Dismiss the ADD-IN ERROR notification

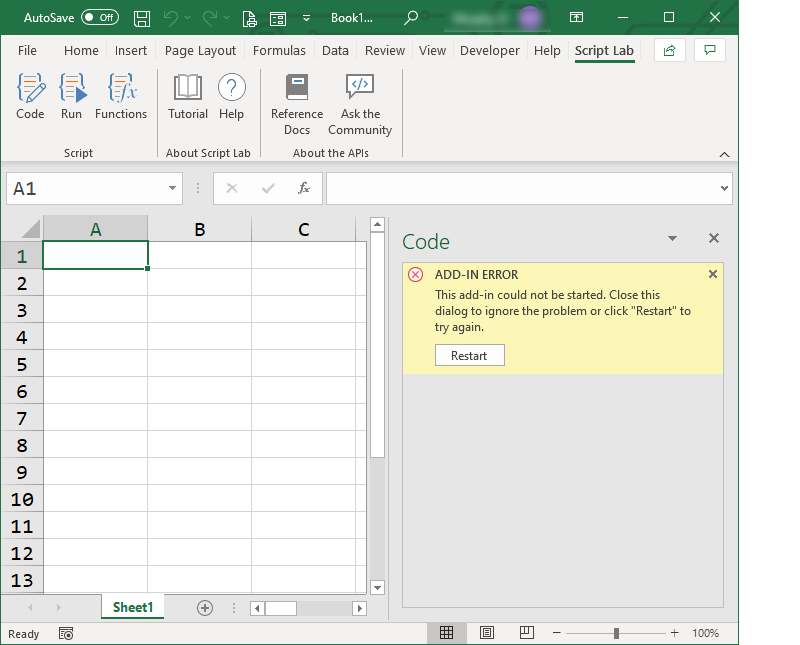tap(712, 273)
